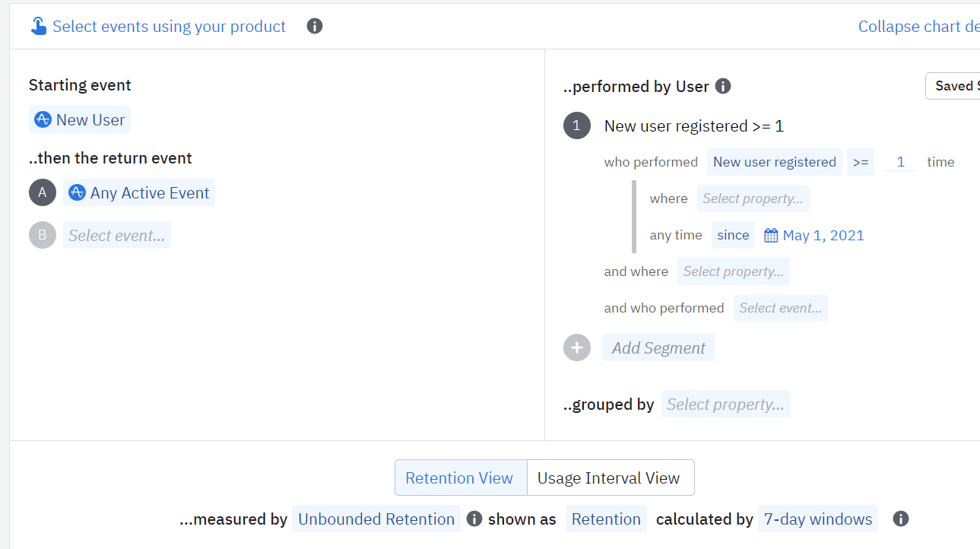
Task: Click the plus icon beside Add Segment
Action: coord(577,347)
